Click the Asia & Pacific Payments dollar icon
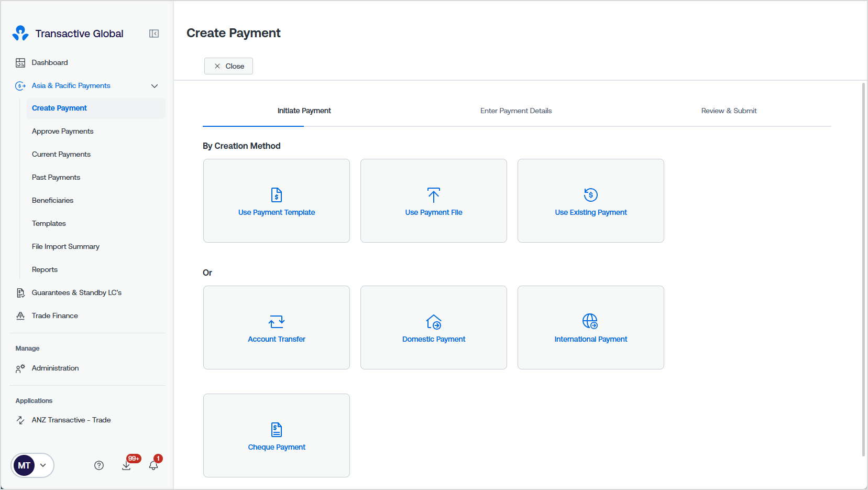868x490 pixels. (20, 86)
